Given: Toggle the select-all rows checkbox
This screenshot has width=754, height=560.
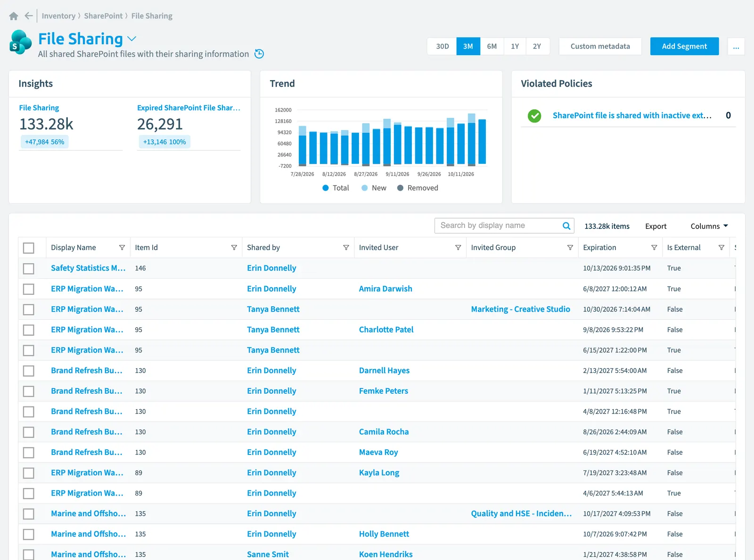Looking at the screenshot, I should pos(29,248).
